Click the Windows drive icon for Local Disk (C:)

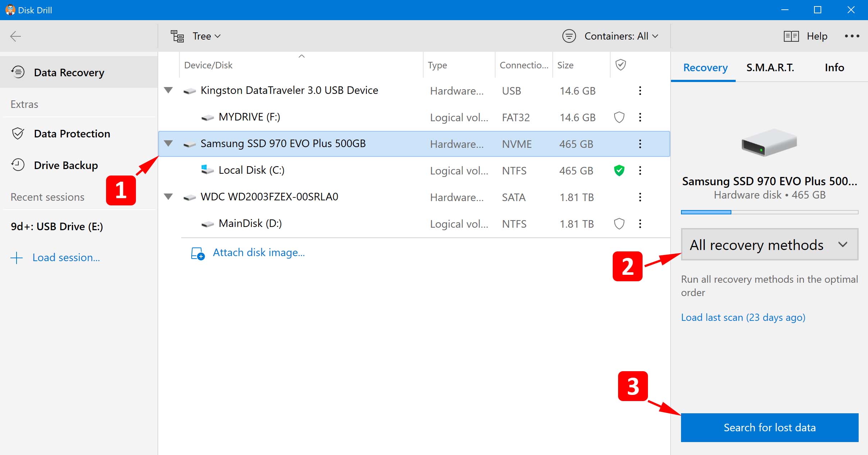[207, 170]
